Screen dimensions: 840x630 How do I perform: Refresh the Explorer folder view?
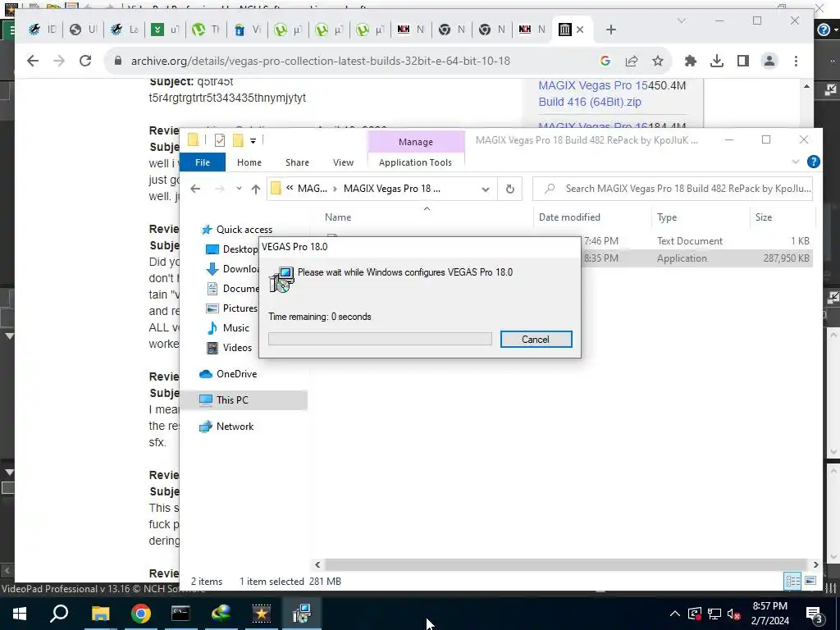tap(510, 189)
